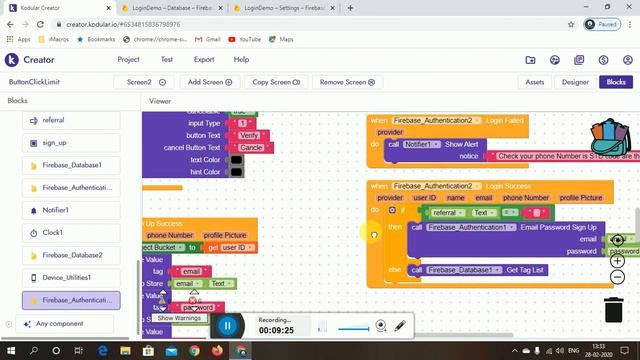Image resolution: width=640 pixels, height=360 pixels.
Task: Open File Explorer from taskbar
Action: 125,351
